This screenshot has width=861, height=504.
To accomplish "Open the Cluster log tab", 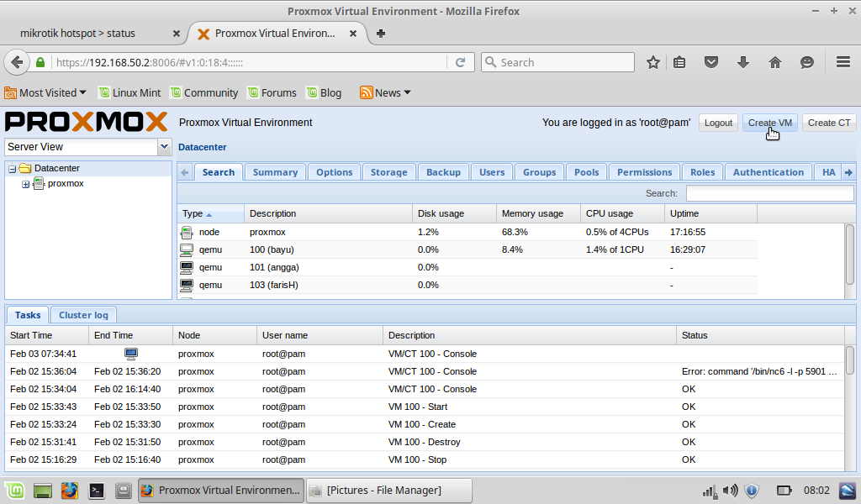I will [x=83, y=315].
